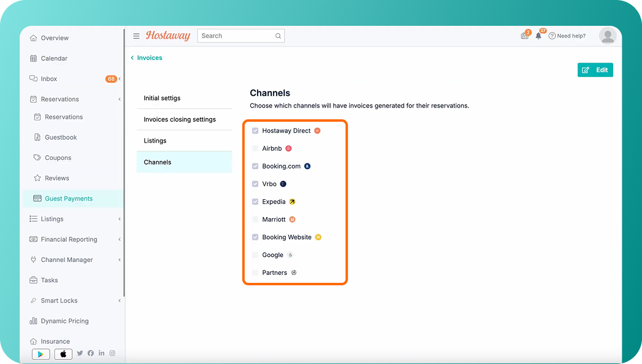The height and width of the screenshot is (364, 642).
Task: Click the Need help question icon
Action: 552,36
